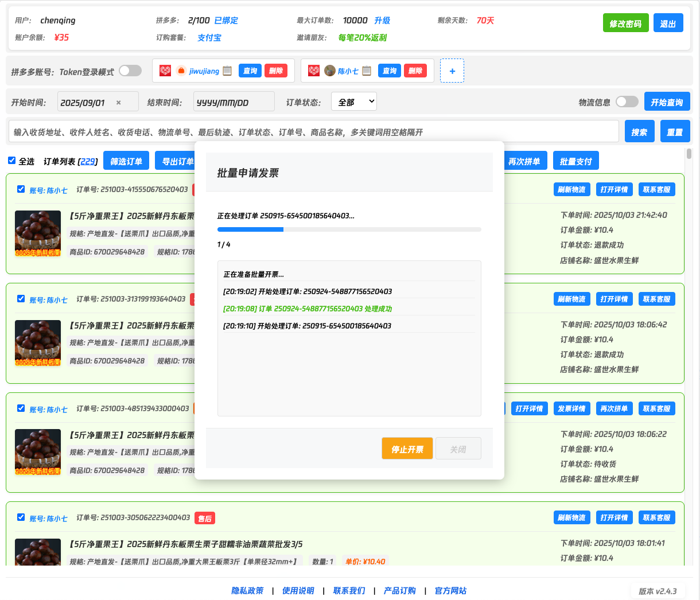
Task: Open the 结束时间 date picker field
Action: coord(234,102)
